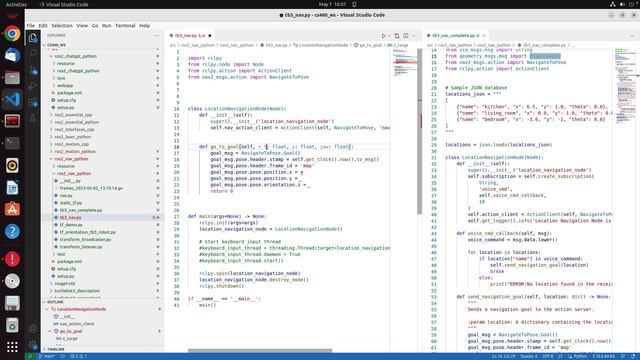The image size is (640, 360).
Task: Click the open changes icon in editor toolbar
Action: coord(397,36)
